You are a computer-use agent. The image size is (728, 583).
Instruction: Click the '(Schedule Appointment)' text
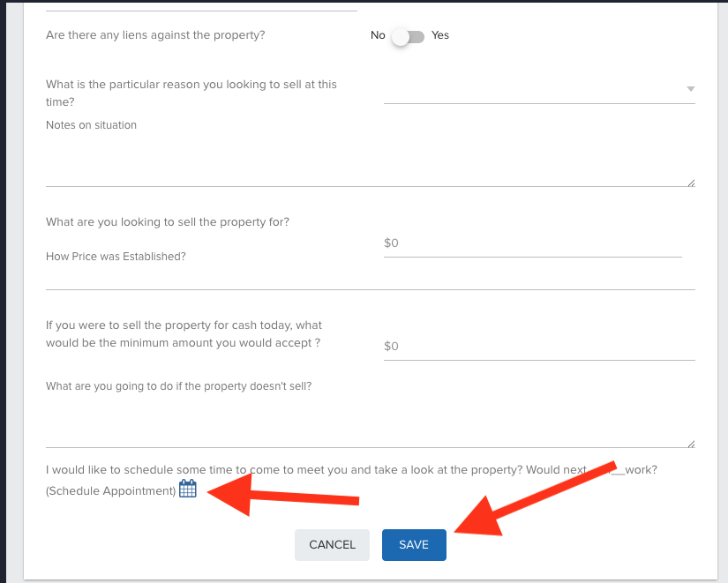click(111, 491)
